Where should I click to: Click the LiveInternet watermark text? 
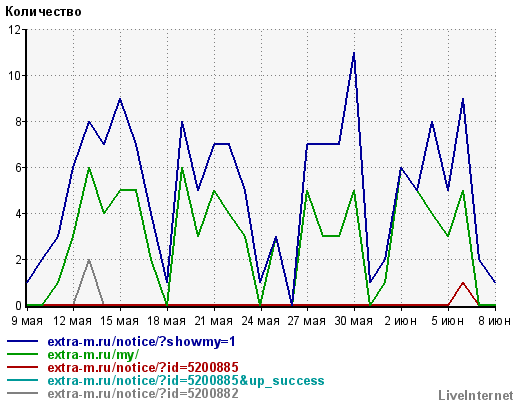point(476,395)
